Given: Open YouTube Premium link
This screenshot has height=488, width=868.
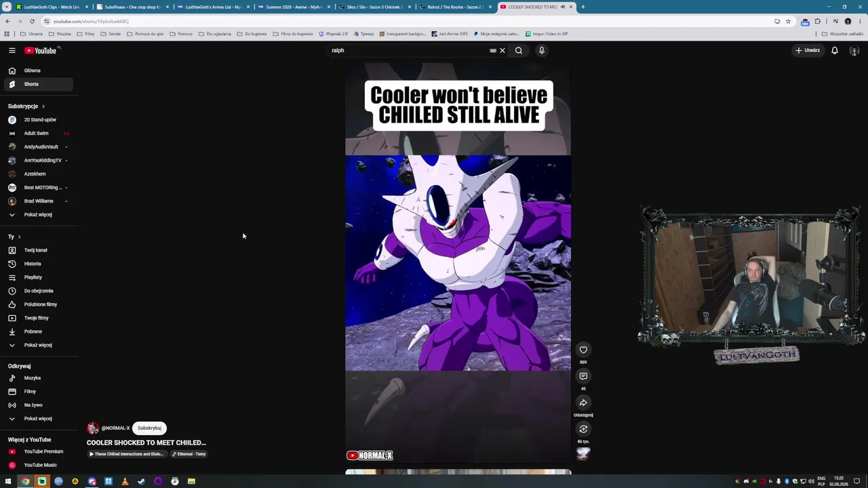Looking at the screenshot, I should pyautogui.click(x=38, y=451).
